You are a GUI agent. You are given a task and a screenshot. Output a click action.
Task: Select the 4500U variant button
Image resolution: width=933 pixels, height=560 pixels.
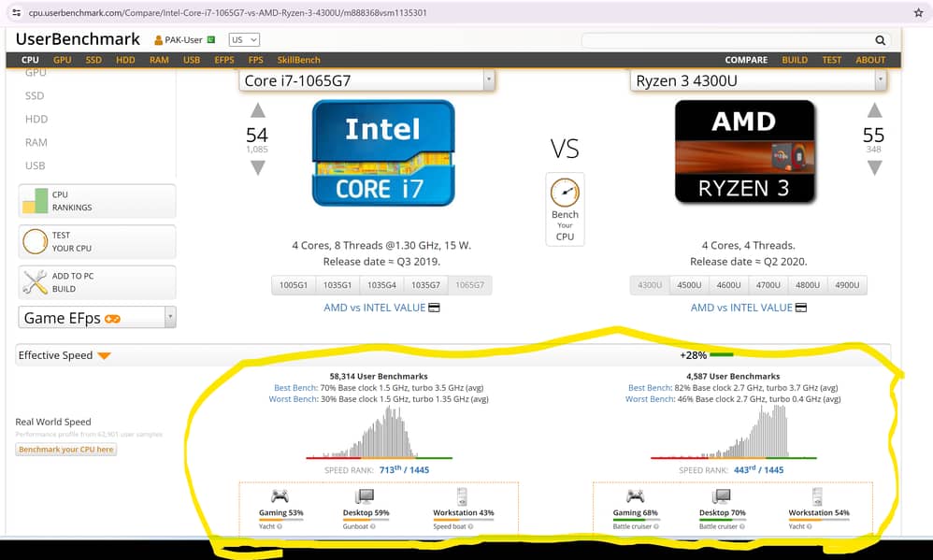(689, 285)
